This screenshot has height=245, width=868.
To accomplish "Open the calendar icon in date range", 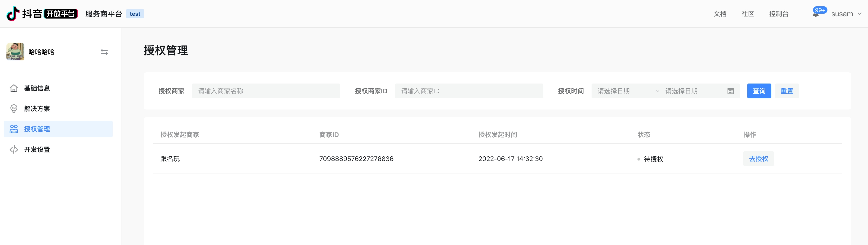I will (x=730, y=91).
